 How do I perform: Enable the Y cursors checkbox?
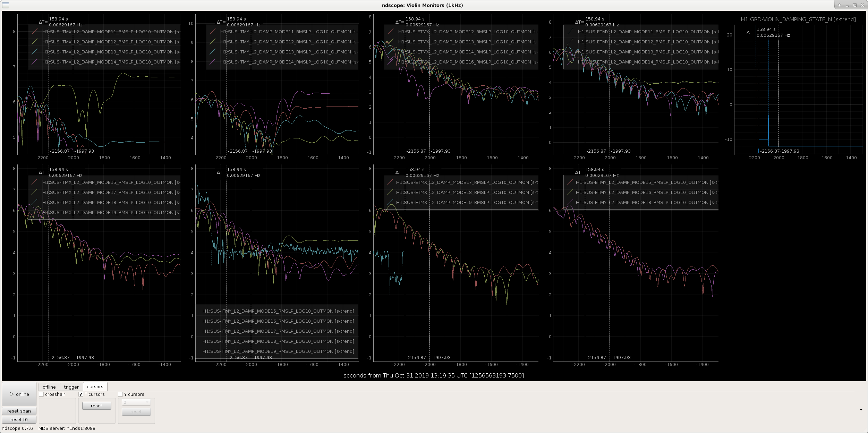120,394
